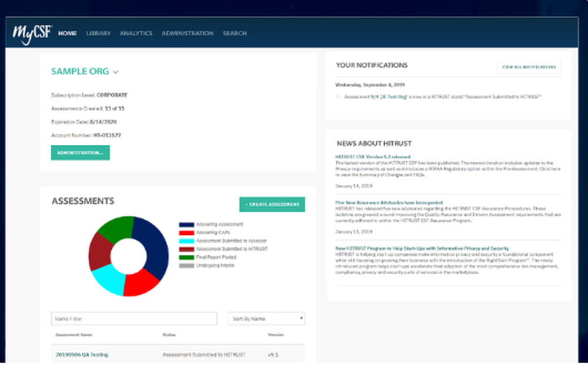Click the Create Assessment button

click(x=272, y=205)
